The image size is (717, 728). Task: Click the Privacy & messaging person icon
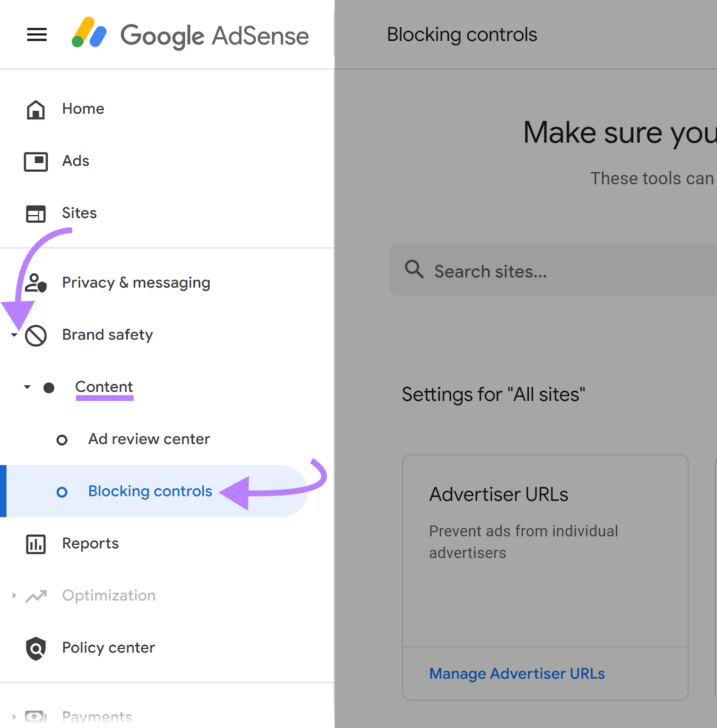[x=36, y=283]
